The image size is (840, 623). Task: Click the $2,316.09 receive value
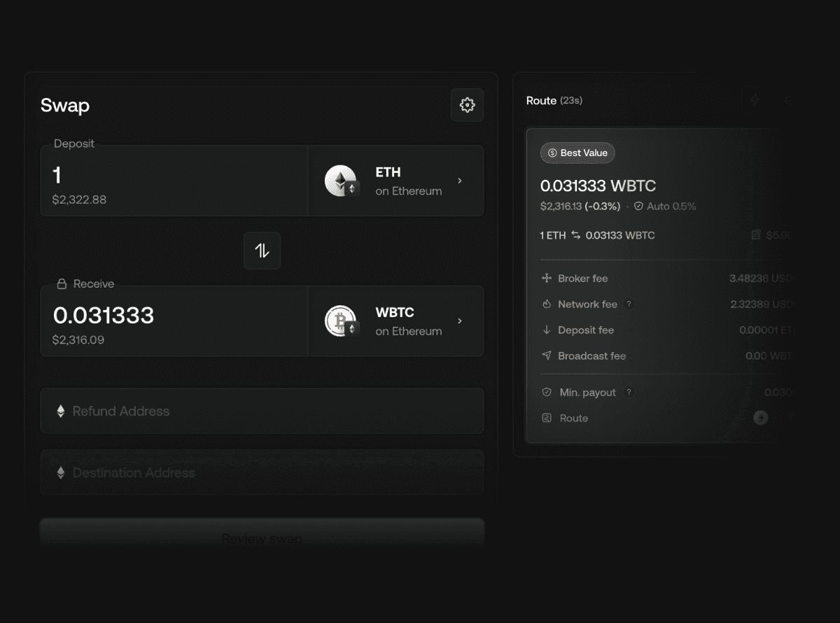coord(79,339)
